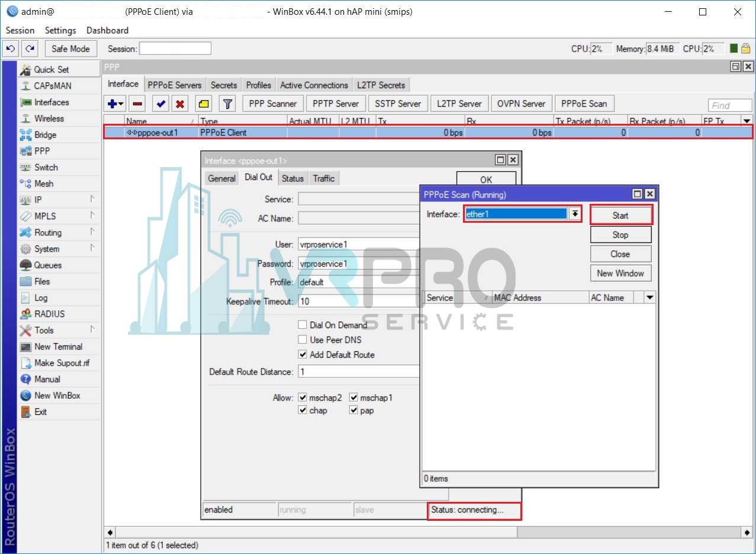Toggle chap allow checkbox
Image resolution: width=756 pixels, height=554 pixels.
click(x=303, y=411)
